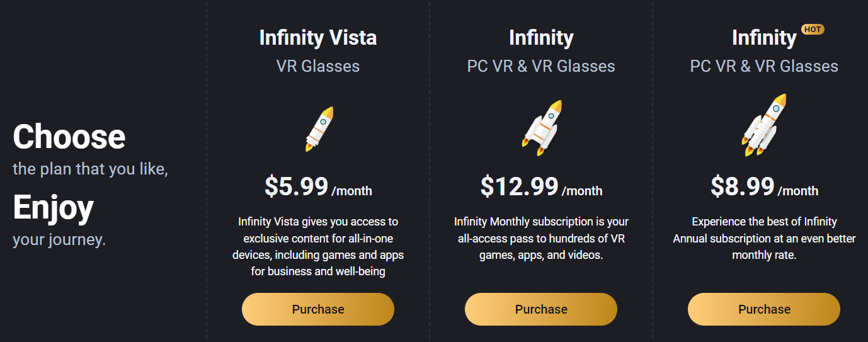Purchase the $8.99 annual Infinity plan
The width and height of the screenshot is (868, 342).
764,309
